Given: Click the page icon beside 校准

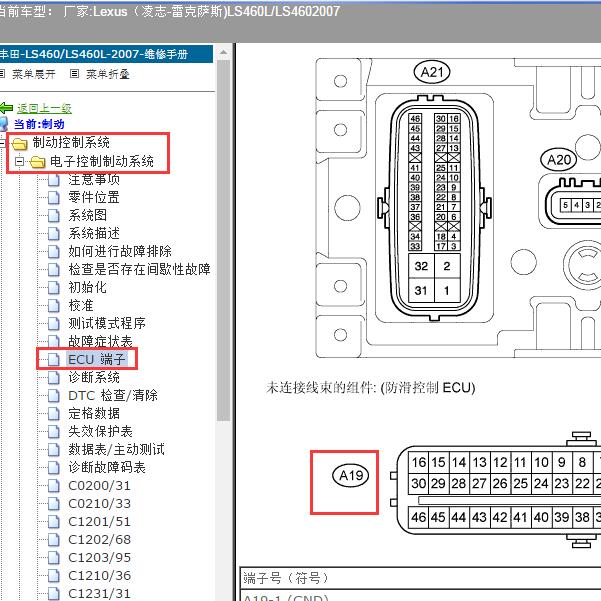Looking at the screenshot, I should pos(54,306).
